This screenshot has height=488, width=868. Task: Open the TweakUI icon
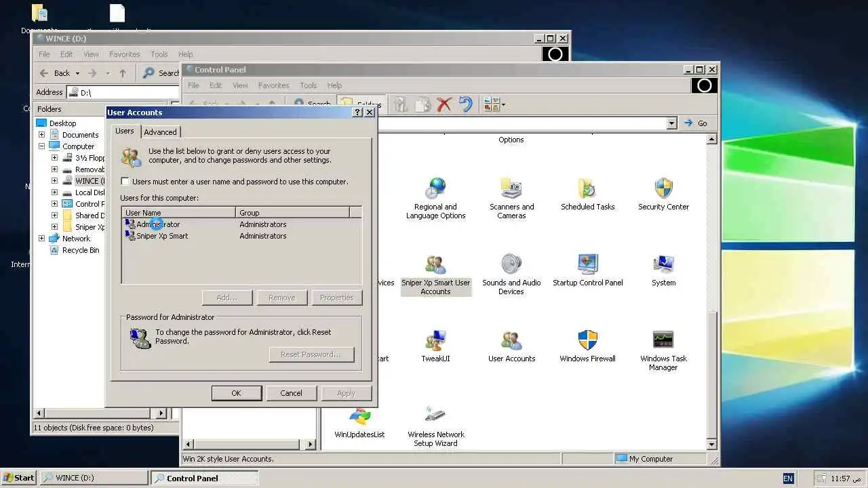click(435, 346)
